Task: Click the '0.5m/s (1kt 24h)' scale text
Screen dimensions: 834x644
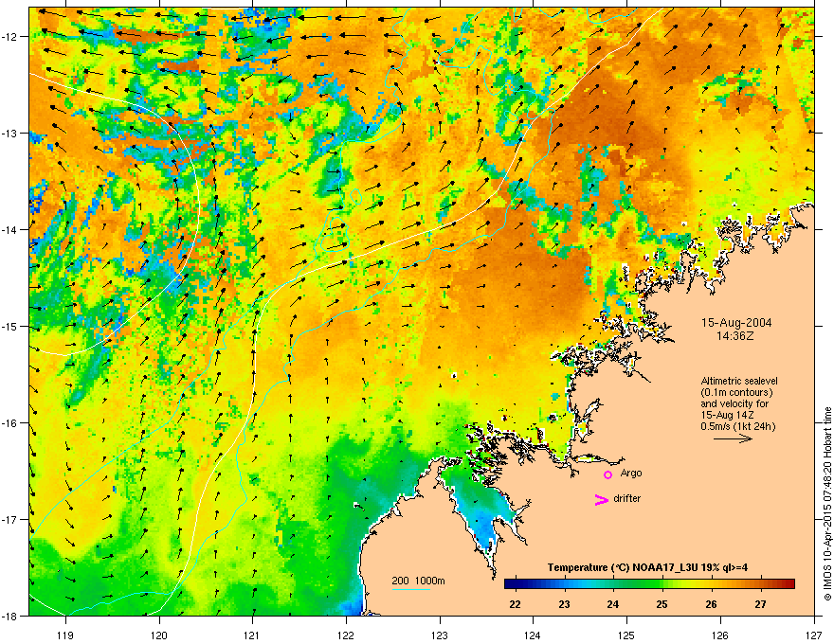Action: pyautogui.click(x=738, y=426)
